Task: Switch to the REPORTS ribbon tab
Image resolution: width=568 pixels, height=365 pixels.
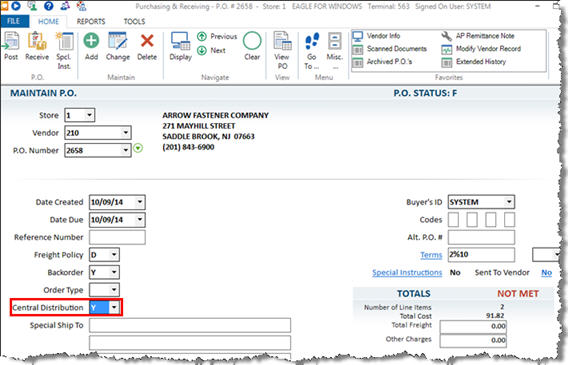Action: (91, 21)
